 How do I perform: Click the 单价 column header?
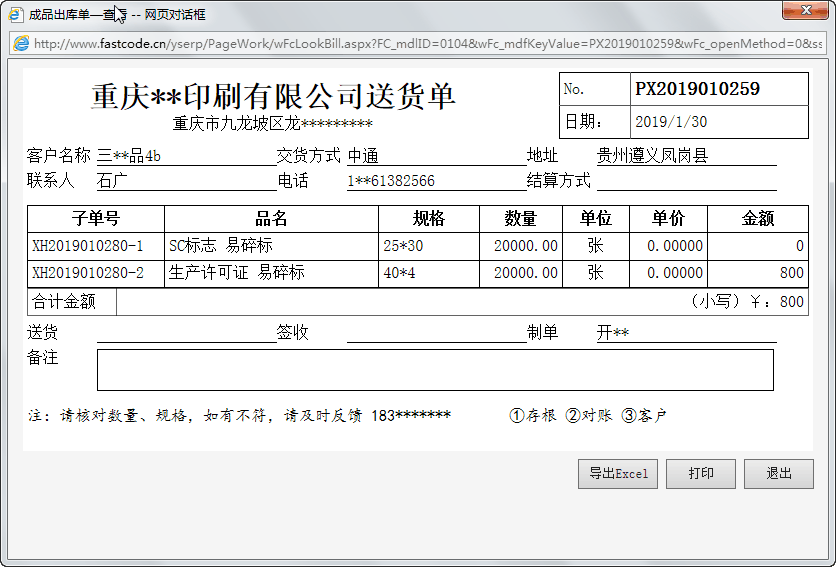point(669,219)
